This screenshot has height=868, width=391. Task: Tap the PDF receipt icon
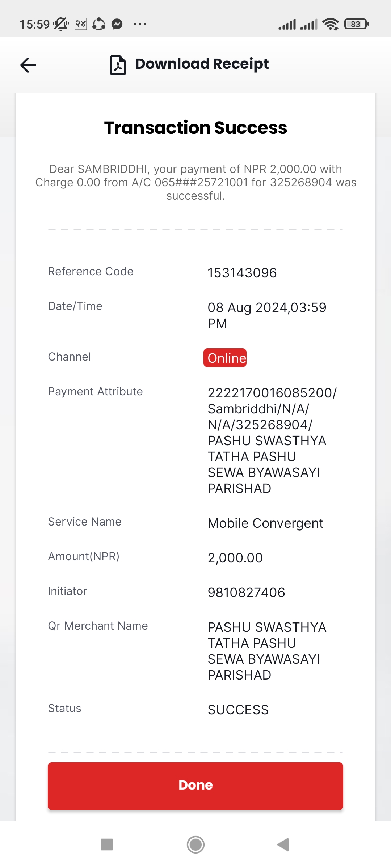(118, 65)
